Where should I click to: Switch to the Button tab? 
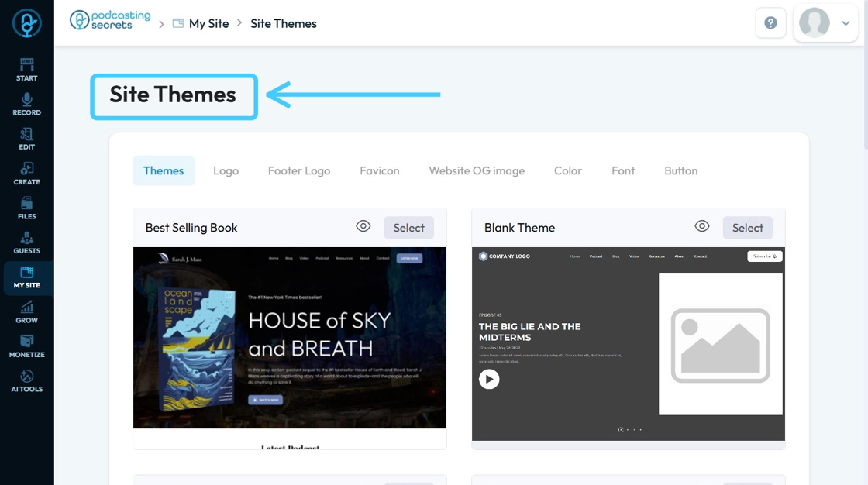coord(681,170)
